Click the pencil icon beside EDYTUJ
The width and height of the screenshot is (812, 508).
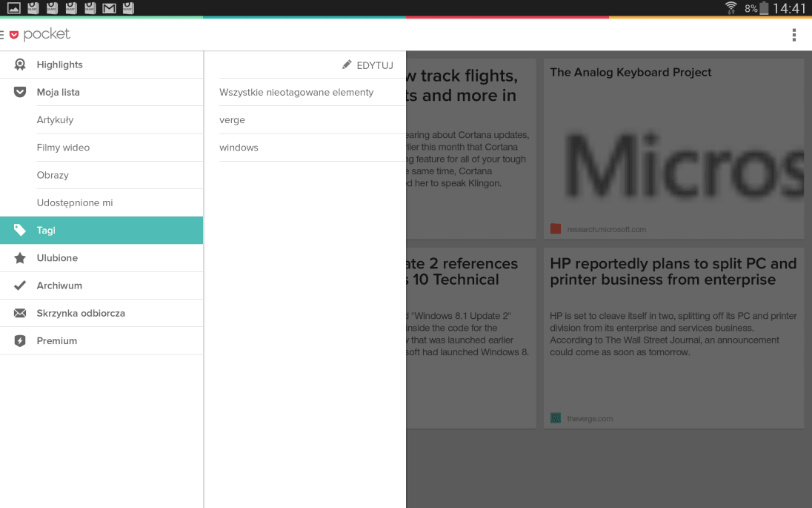[347, 65]
